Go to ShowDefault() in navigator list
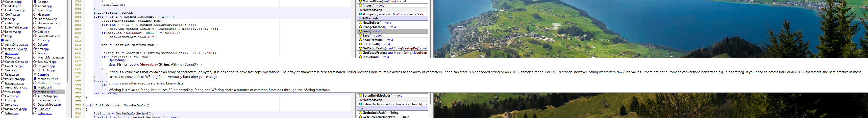 coord(372,40)
